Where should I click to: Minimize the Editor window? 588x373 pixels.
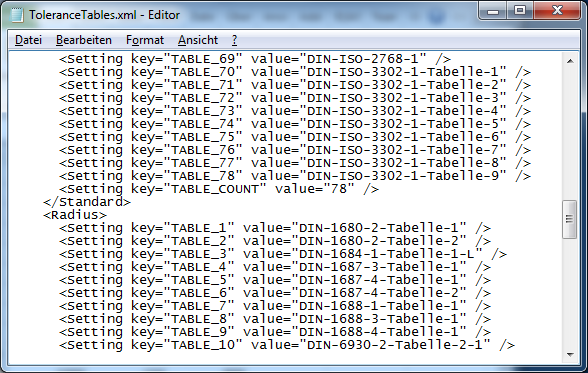pyautogui.click(x=493, y=11)
